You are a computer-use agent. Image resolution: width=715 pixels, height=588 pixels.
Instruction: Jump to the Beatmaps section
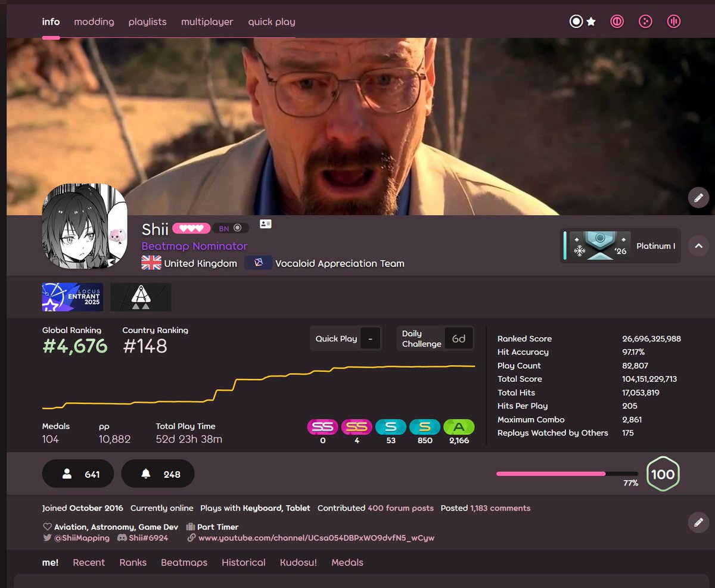pos(184,562)
